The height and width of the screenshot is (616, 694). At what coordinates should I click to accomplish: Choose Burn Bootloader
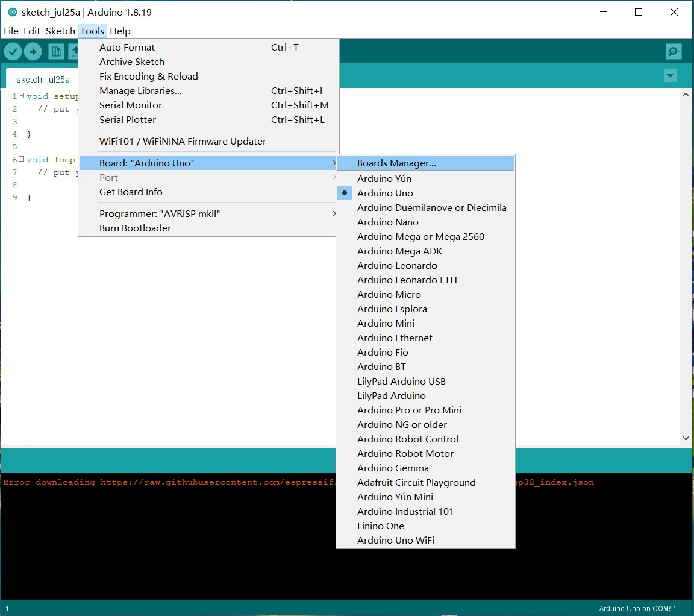[x=209, y=228]
